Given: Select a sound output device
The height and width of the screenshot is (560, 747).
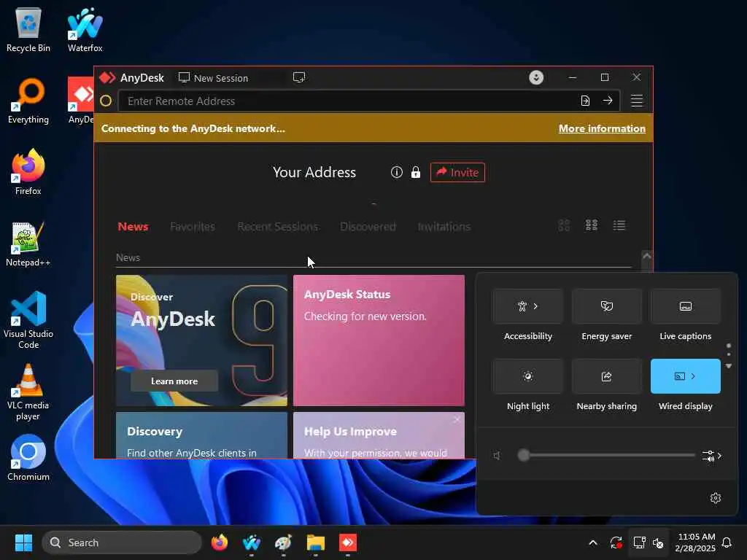Looking at the screenshot, I should coord(712,456).
